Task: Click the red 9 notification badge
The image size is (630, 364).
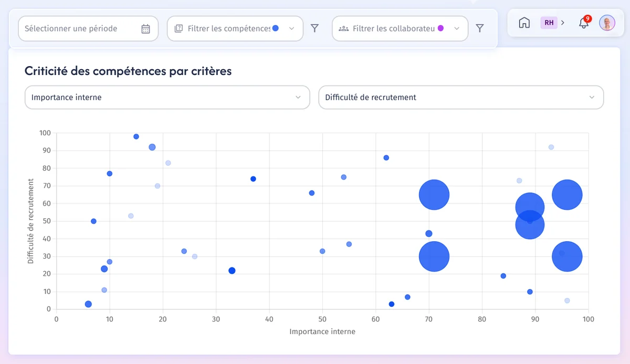Action: tap(587, 18)
